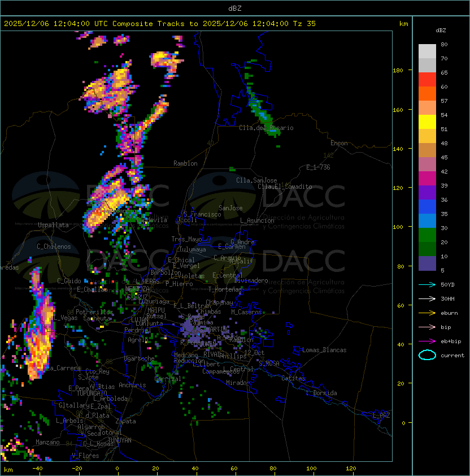The image size is (470, 476).
Task: Click the 'E_Chical' map label
Action: (x=181, y=260)
